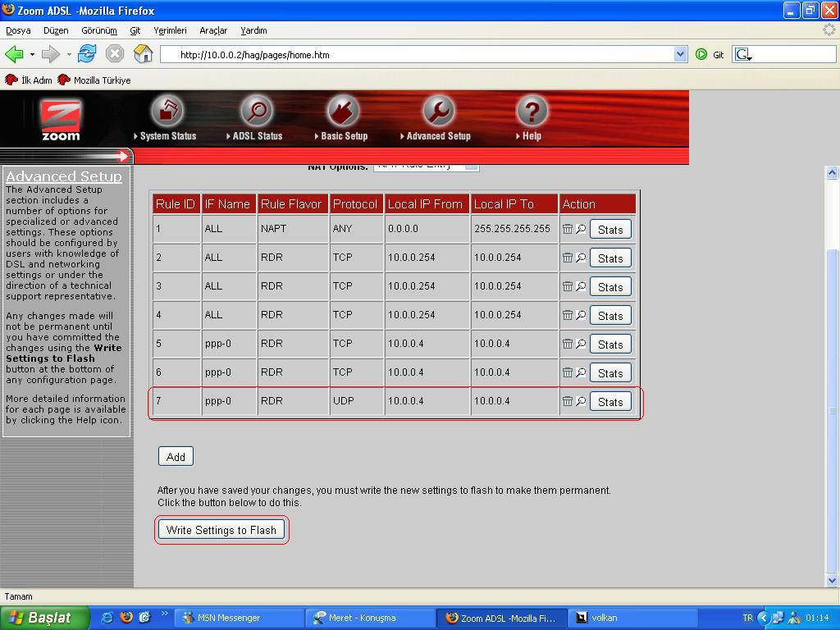Open forward button history dropdown arrow
Viewport: 840px width, 630px height.
tap(69, 55)
